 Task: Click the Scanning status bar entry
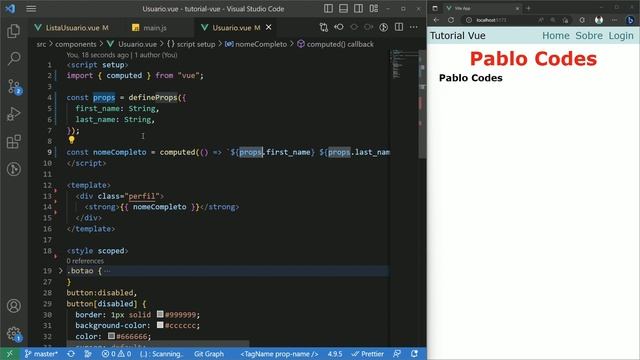tap(161, 354)
